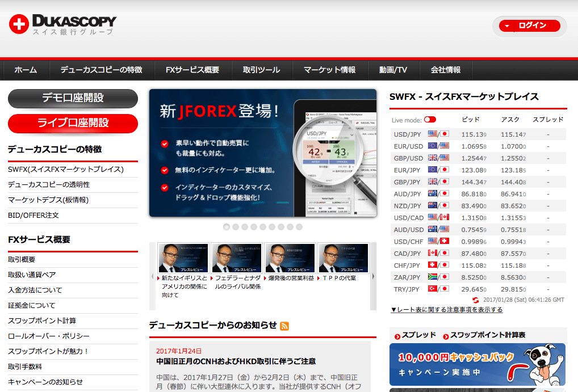
Task: Open video thumbnail フェデラーとナダルのライバル関係
Action: (237, 258)
